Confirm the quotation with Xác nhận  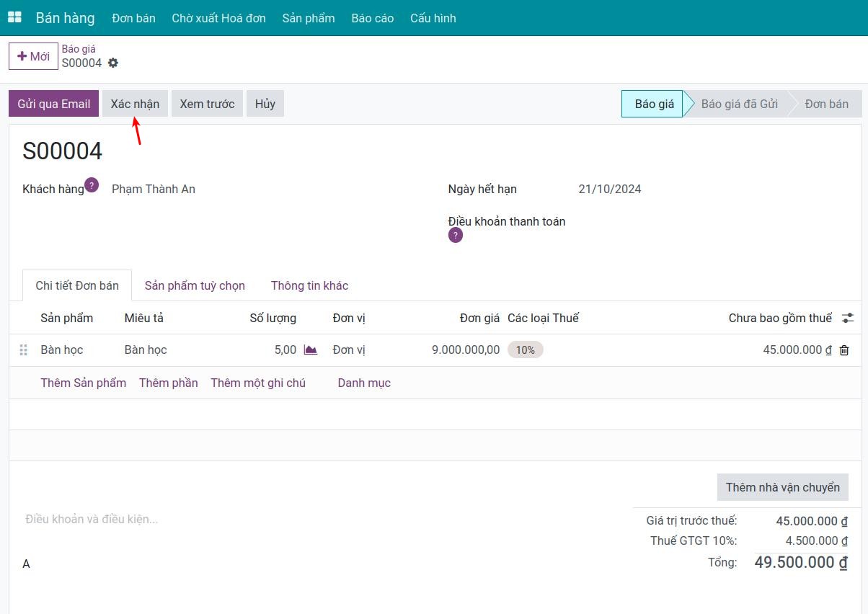[136, 104]
